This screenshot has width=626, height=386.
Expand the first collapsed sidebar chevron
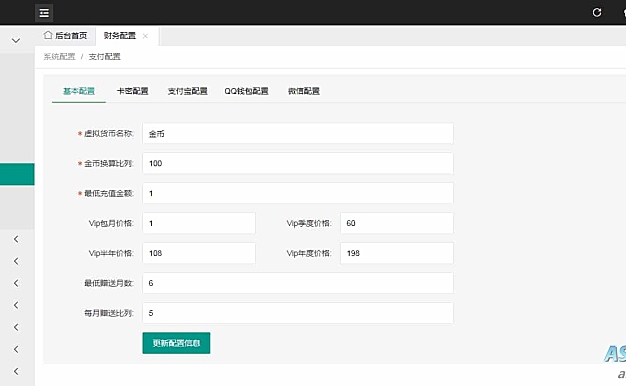tap(16, 239)
